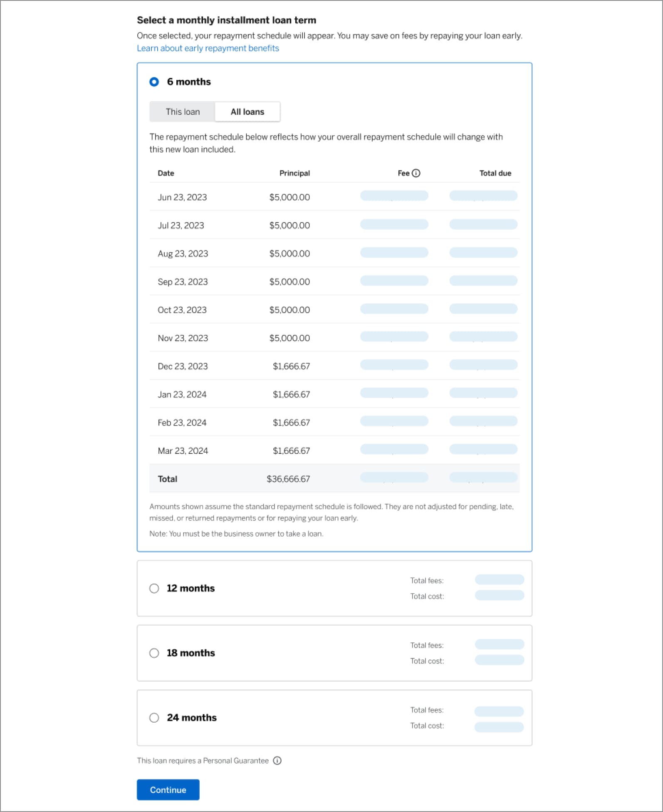
Task: Select the All loans tab
Action: click(247, 112)
